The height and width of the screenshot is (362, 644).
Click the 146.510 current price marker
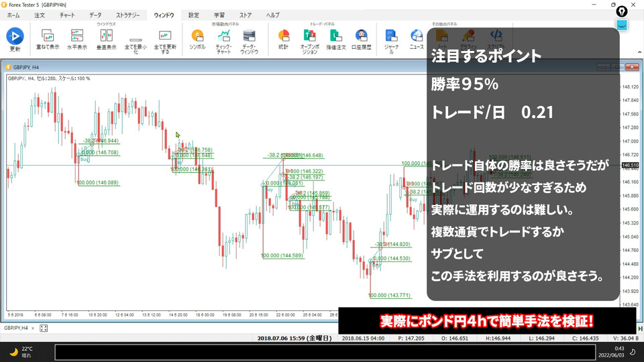pos(631,166)
